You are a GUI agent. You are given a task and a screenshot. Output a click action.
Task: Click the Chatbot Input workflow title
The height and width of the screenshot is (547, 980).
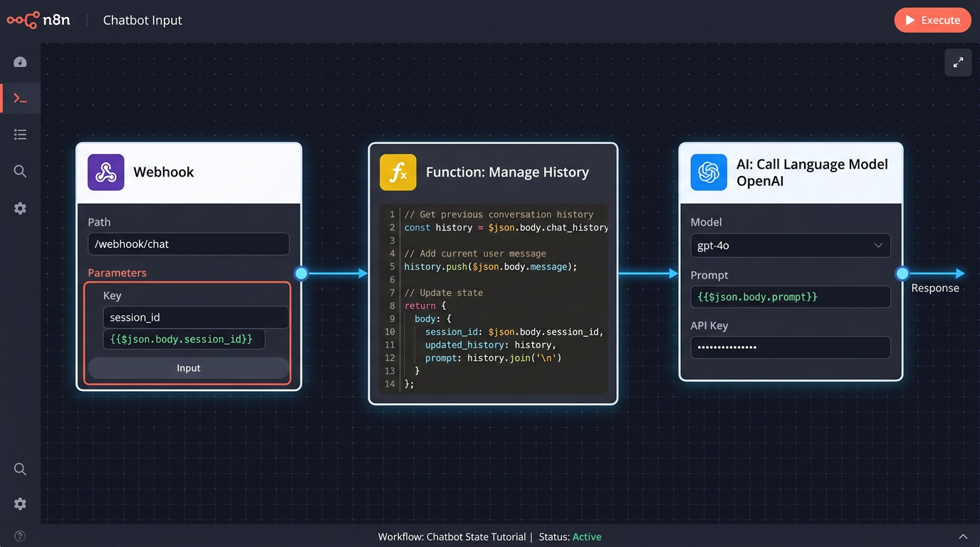point(142,20)
